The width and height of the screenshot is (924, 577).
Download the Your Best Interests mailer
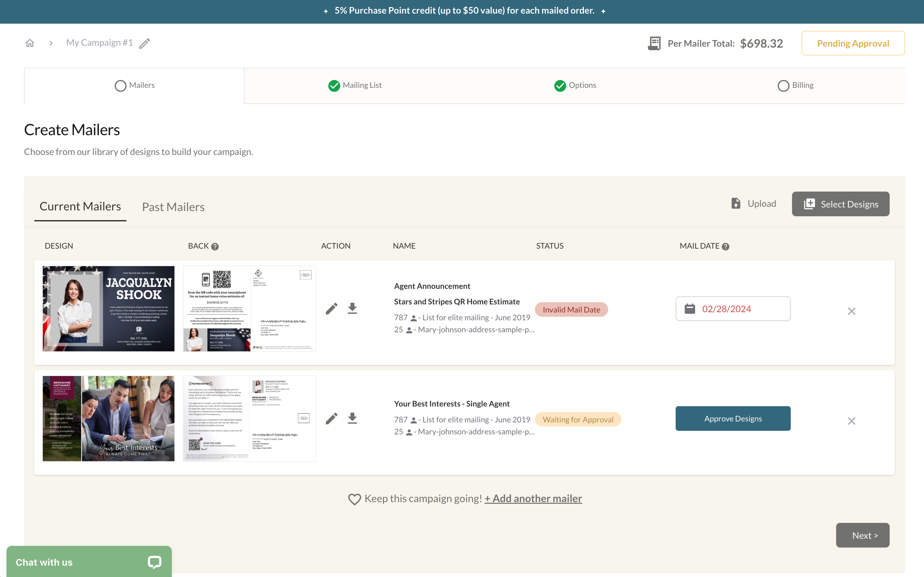[352, 418]
